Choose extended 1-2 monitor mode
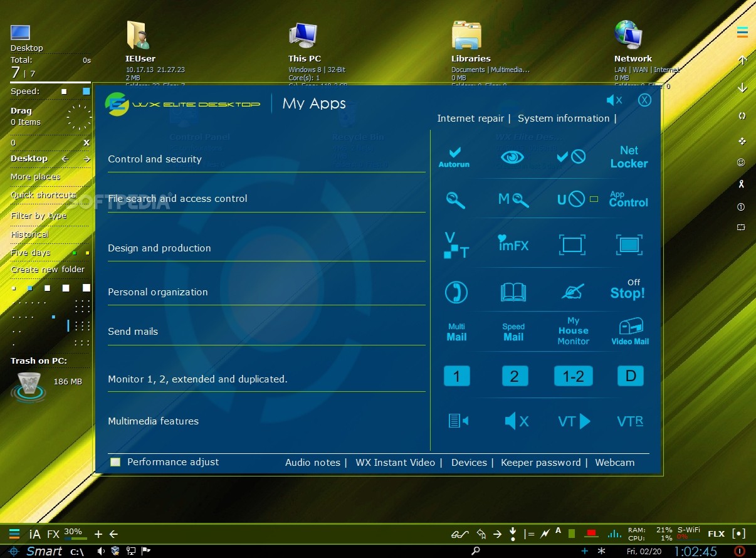 coord(574,376)
